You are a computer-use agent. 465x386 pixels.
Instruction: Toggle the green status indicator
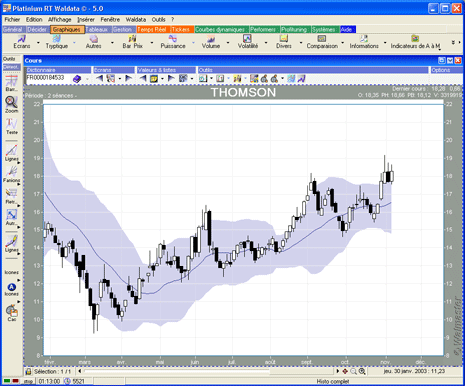point(7,381)
